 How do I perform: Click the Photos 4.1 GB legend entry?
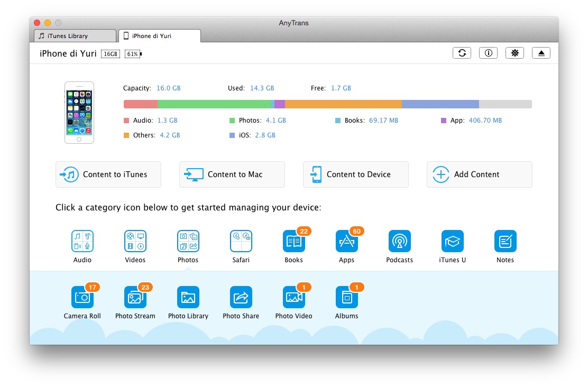click(258, 121)
